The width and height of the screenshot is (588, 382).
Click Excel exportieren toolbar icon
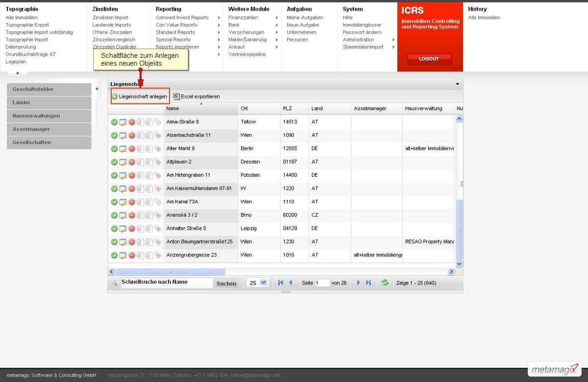coord(176,96)
